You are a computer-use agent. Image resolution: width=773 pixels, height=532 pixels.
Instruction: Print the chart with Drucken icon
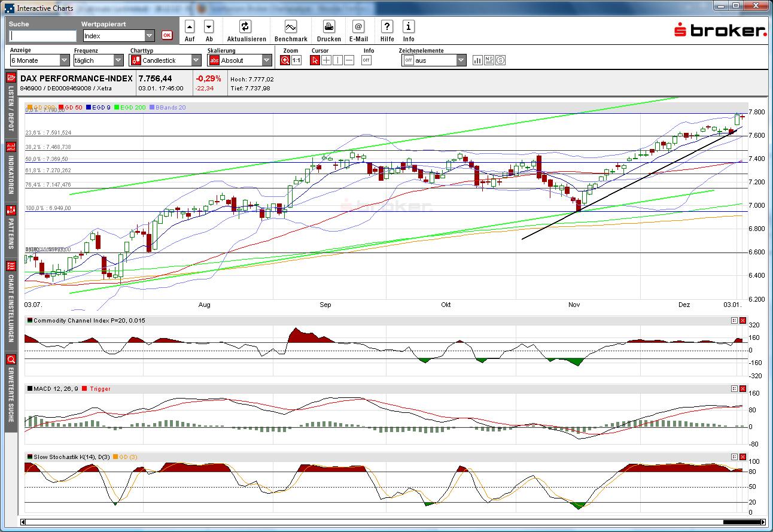[328, 27]
